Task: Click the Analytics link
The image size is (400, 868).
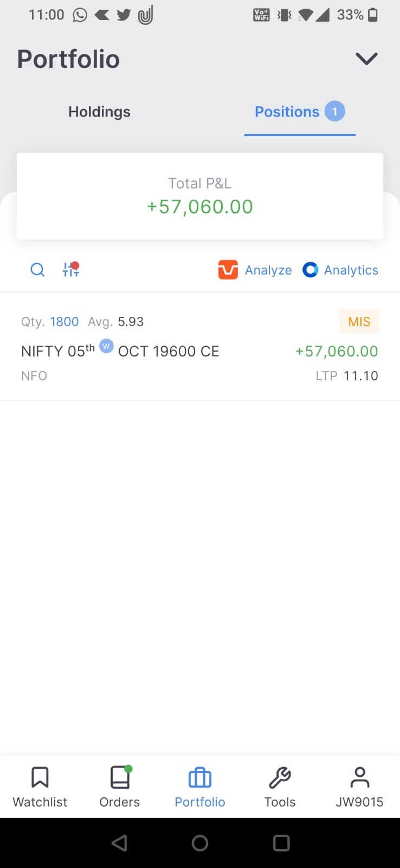Action: pos(351,270)
